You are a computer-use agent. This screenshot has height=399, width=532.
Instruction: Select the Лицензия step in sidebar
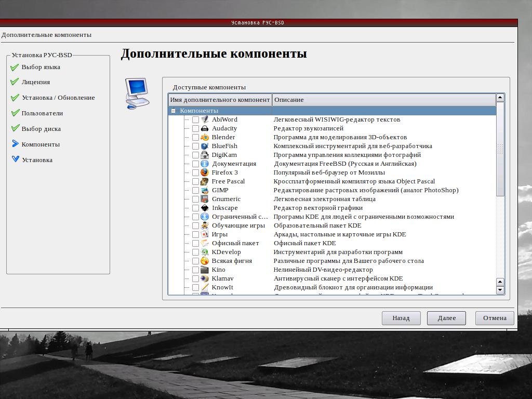click(36, 82)
